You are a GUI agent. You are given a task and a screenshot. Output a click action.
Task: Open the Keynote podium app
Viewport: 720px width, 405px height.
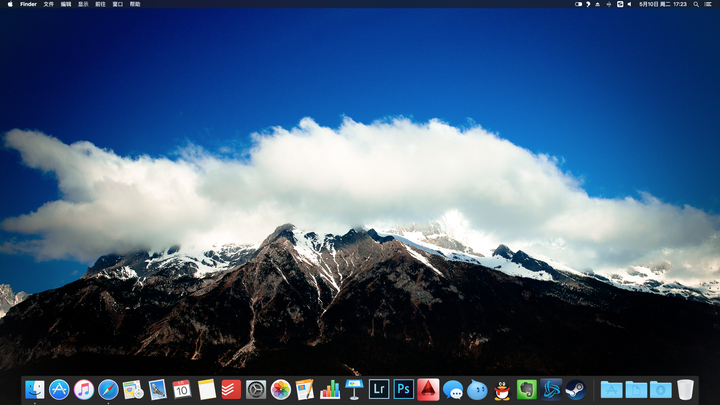pos(354,390)
